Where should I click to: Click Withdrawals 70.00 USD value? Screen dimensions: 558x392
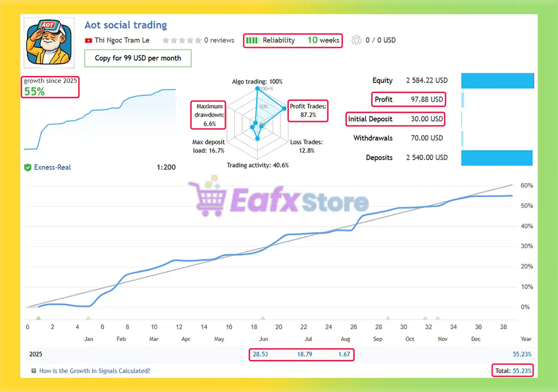(427, 138)
